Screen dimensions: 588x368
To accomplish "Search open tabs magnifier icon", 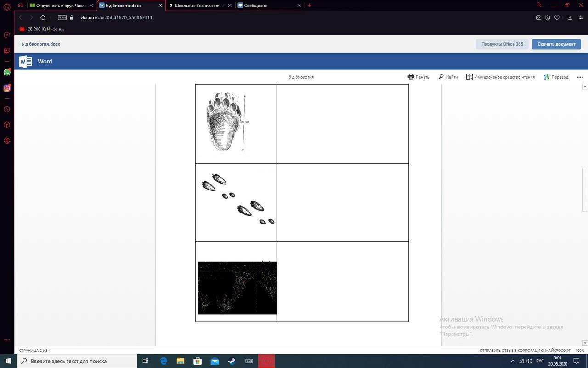I will click(539, 5).
